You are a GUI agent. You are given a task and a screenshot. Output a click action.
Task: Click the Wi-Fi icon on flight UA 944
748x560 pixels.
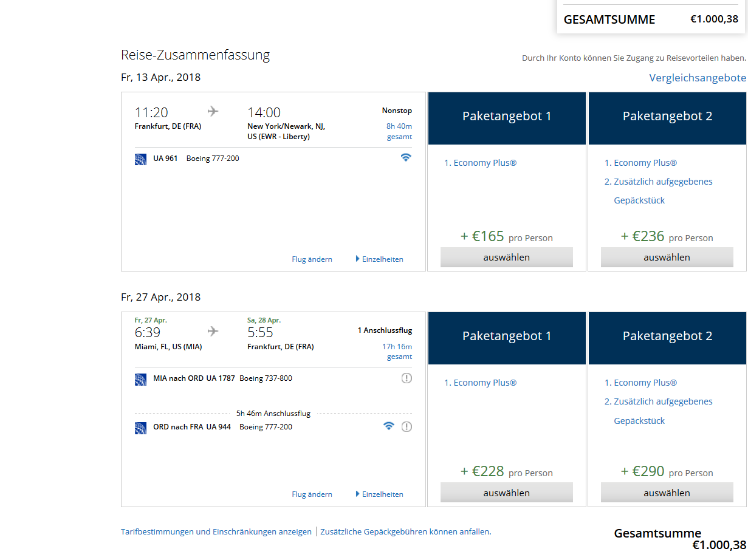(389, 426)
